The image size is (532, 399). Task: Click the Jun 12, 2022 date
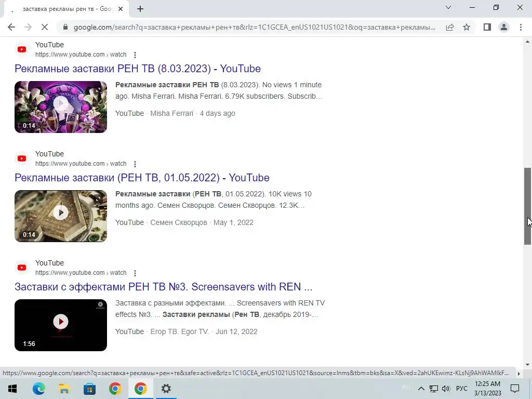pos(236,331)
